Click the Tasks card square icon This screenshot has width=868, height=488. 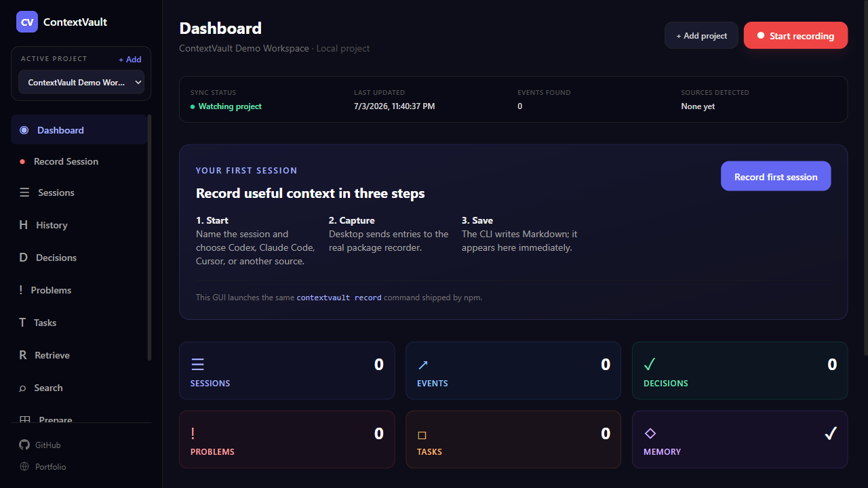(x=422, y=435)
